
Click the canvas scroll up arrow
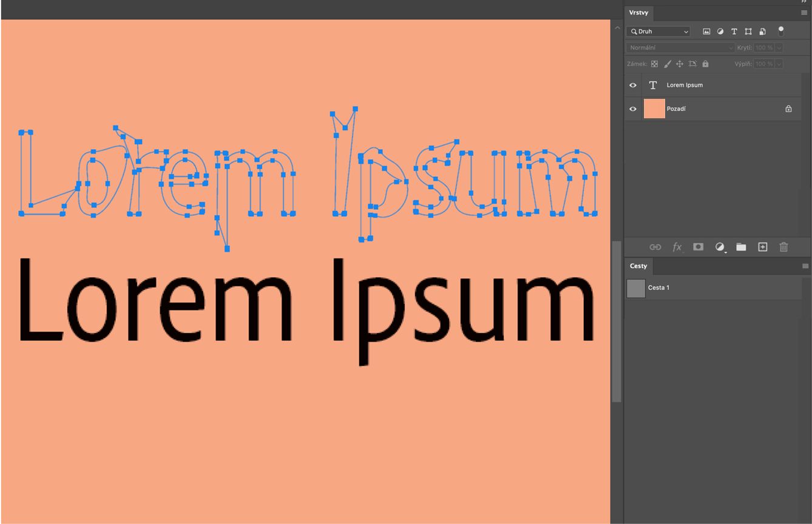click(x=617, y=28)
